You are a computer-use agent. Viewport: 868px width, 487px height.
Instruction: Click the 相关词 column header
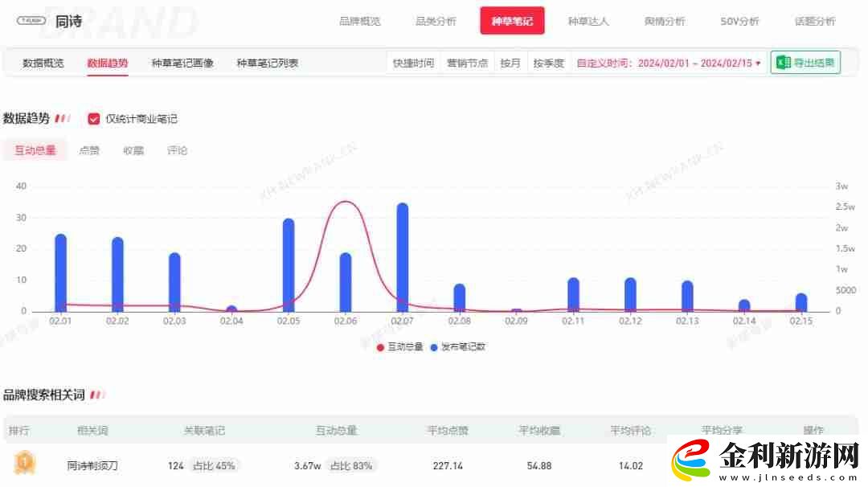[x=92, y=431]
